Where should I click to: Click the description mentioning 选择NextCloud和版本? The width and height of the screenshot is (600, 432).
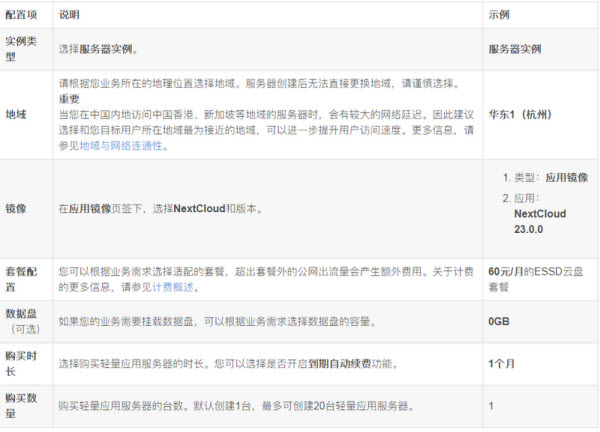coord(160,209)
